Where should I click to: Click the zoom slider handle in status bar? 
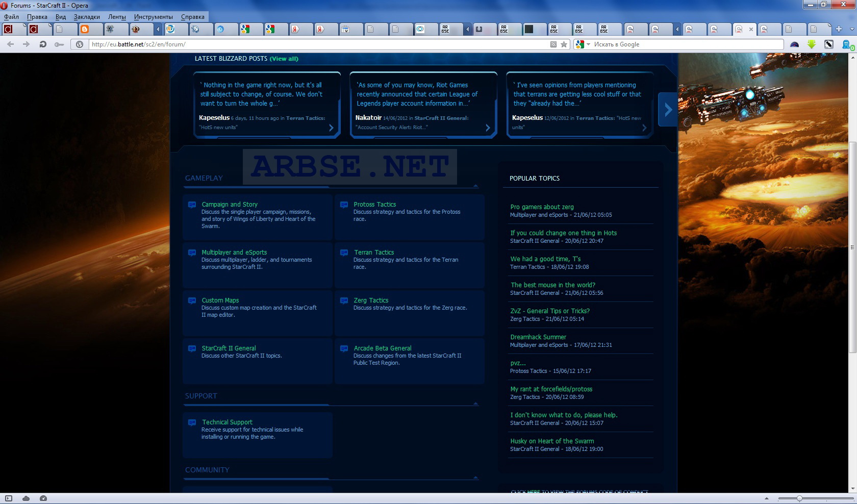(x=799, y=498)
